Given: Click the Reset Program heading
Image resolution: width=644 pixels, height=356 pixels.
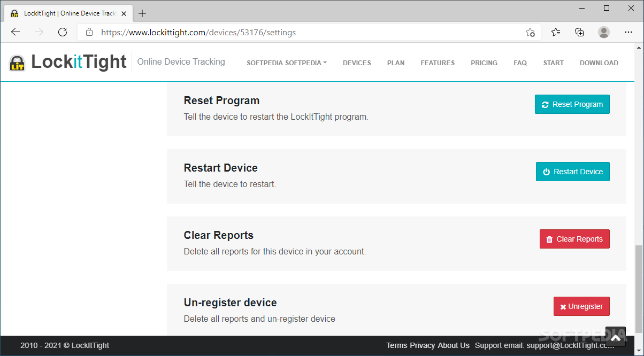Looking at the screenshot, I should point(221,100).
